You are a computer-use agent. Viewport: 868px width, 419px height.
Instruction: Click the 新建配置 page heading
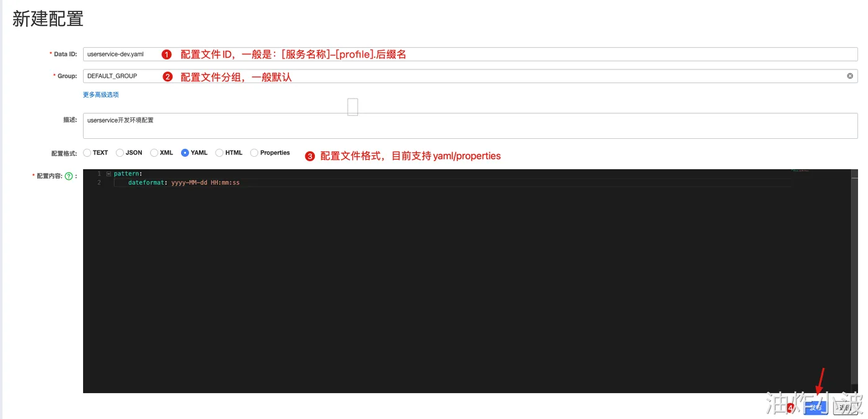pos(48,19)
